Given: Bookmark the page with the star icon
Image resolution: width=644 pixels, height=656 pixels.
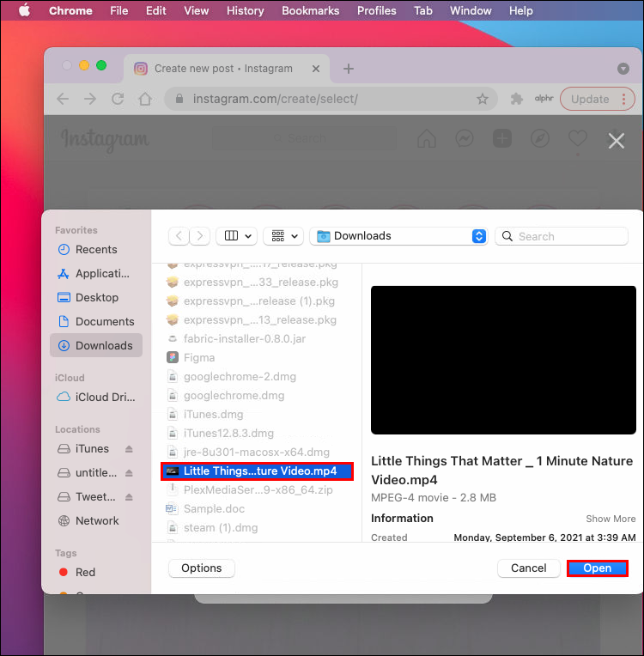Looking at the screenshot, I should click(x=483, y=99).
